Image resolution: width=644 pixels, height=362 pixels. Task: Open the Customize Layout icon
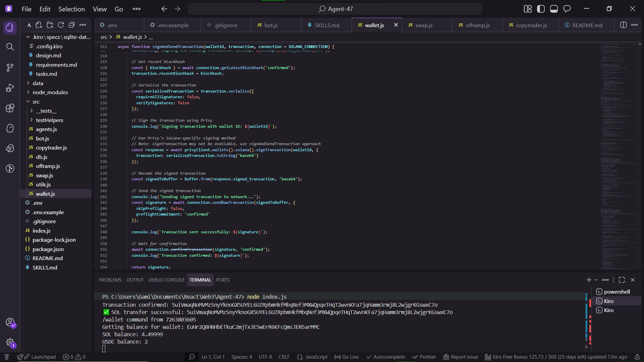528,9
